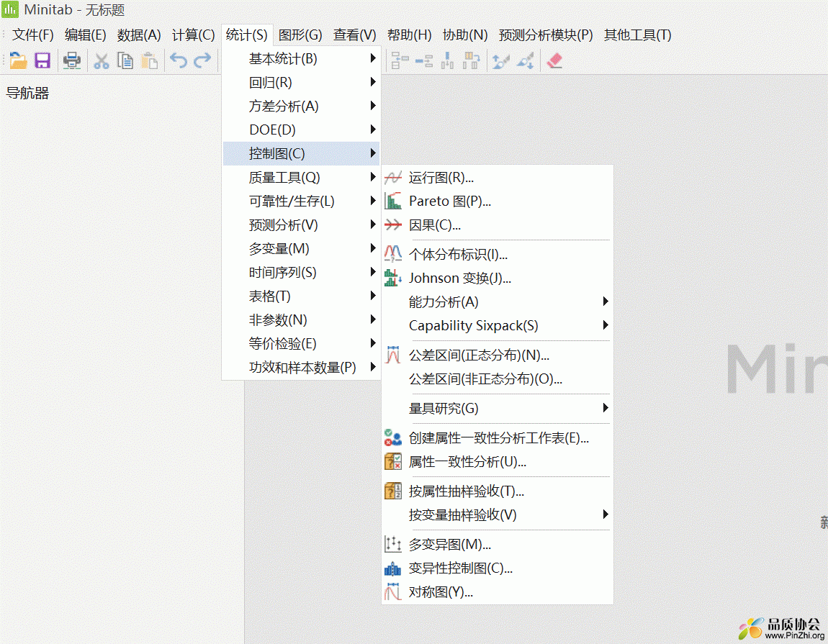Click the first toolbar icon right of the 统计 menu
The width and height of the screenshot is (828, 644).
[400, 60]
